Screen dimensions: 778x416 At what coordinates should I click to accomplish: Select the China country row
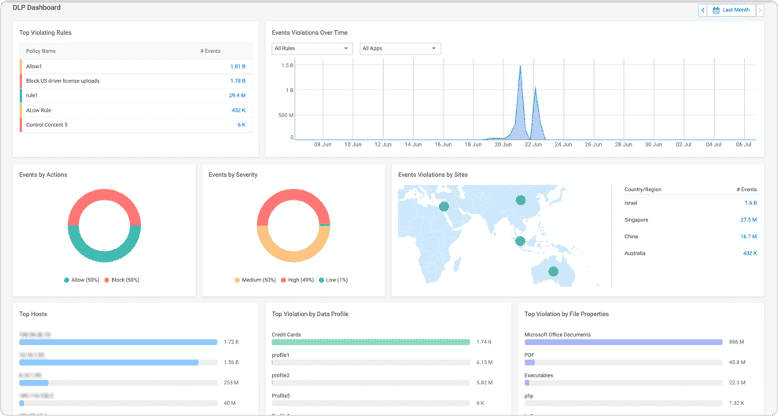coord(691,237)
